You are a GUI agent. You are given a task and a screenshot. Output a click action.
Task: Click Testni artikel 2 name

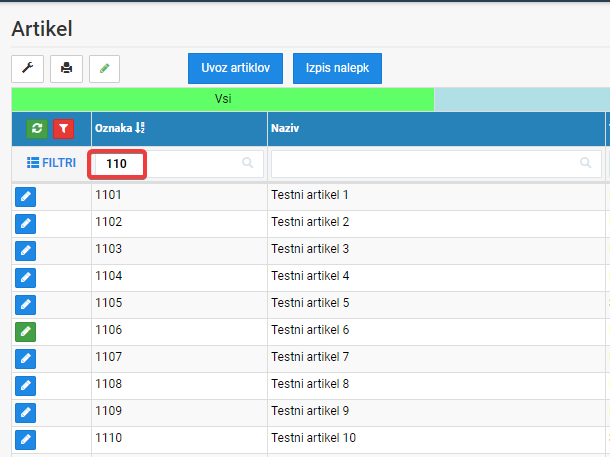310,222
